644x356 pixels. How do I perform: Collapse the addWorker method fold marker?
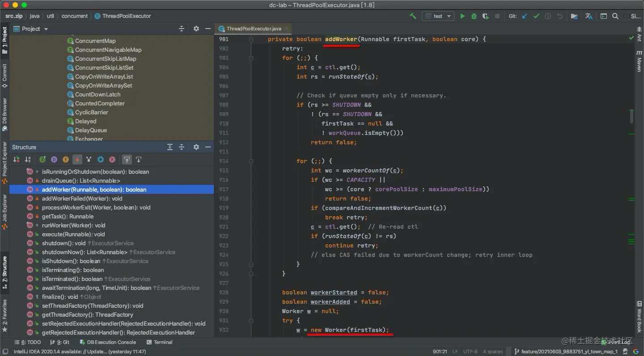tap(251, 39)
